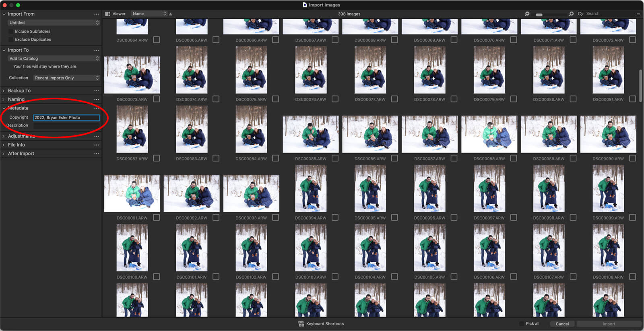644x331 pixels.
Task: Click the Viewer grid icon
Action: (107, 14)
